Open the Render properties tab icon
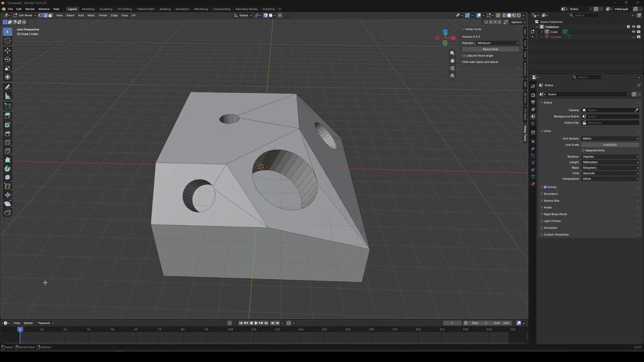Image resolution: width=644 pixels, height=362 pixels. point(533,95)
